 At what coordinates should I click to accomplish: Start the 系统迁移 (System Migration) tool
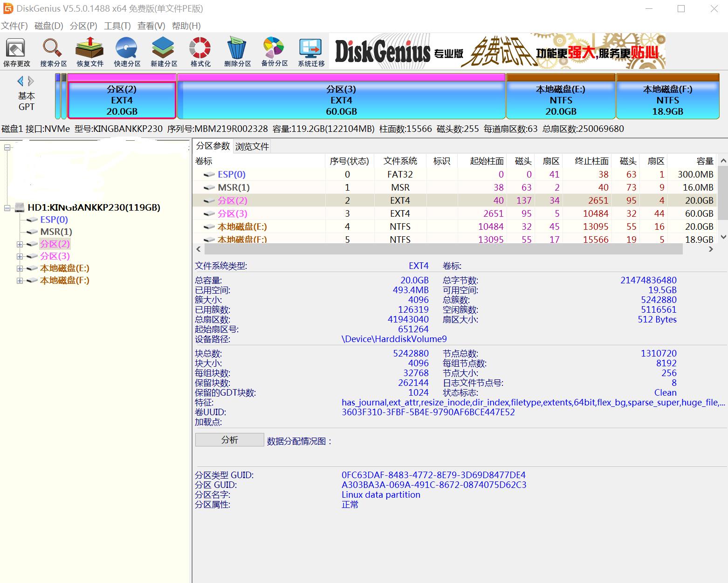click(x=311, y=52)
